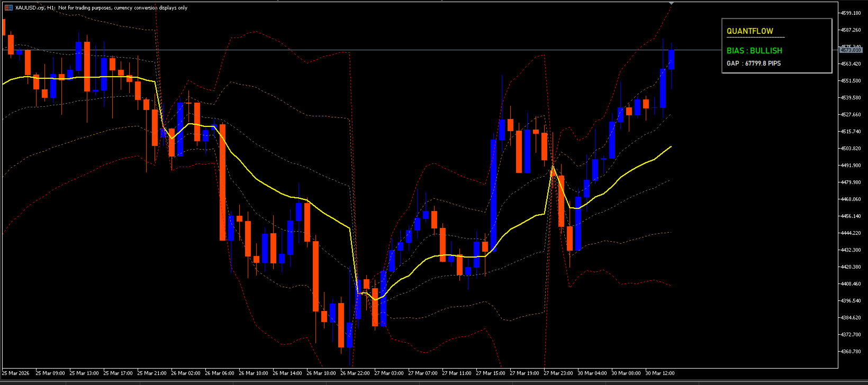Image resolution: width=868 pixels, height=385 pixels.
Task: Click the 26 Mar 18:00 time label
Action: coord(321,373)
